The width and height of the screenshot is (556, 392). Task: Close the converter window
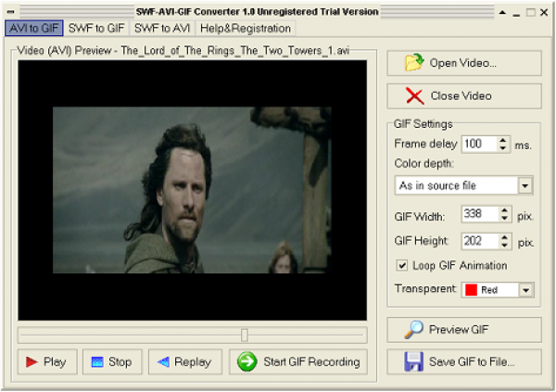click(x=544, y=12)
